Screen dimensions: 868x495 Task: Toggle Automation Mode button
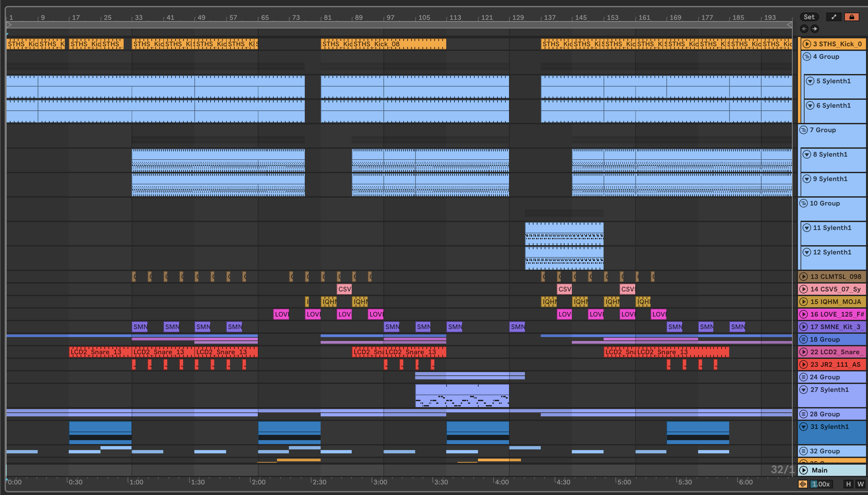click(834, 17)
